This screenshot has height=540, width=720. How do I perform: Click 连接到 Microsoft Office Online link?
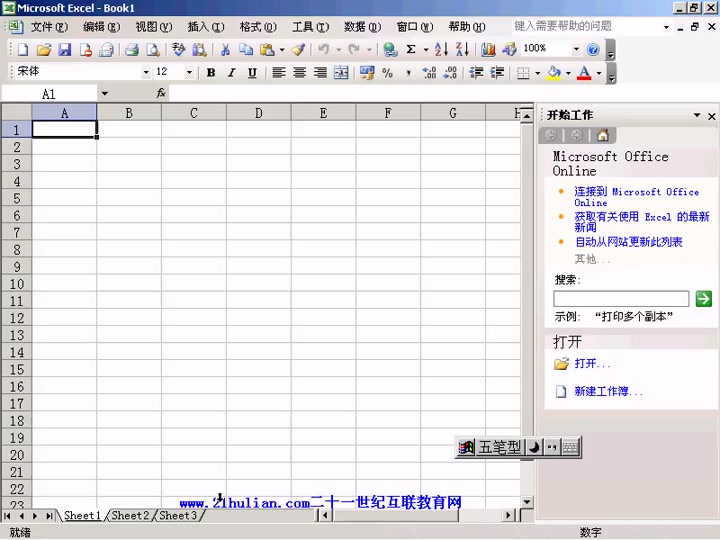pos(636,197)
